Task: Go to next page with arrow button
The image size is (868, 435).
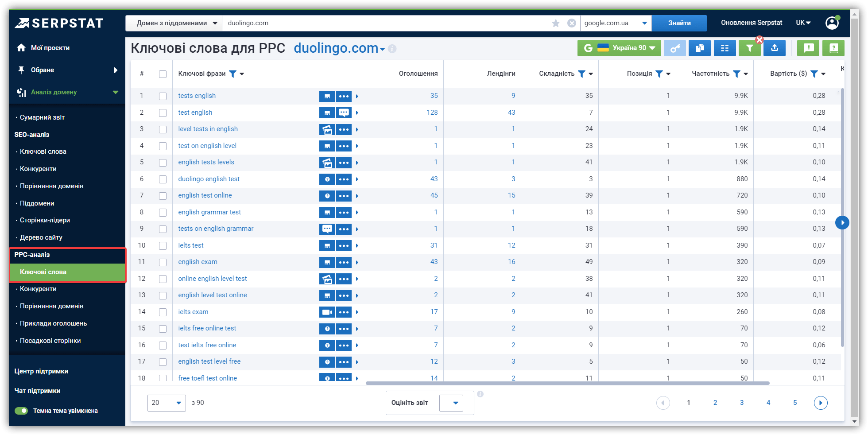Action: pyautogui.click(x=821, y=403)
